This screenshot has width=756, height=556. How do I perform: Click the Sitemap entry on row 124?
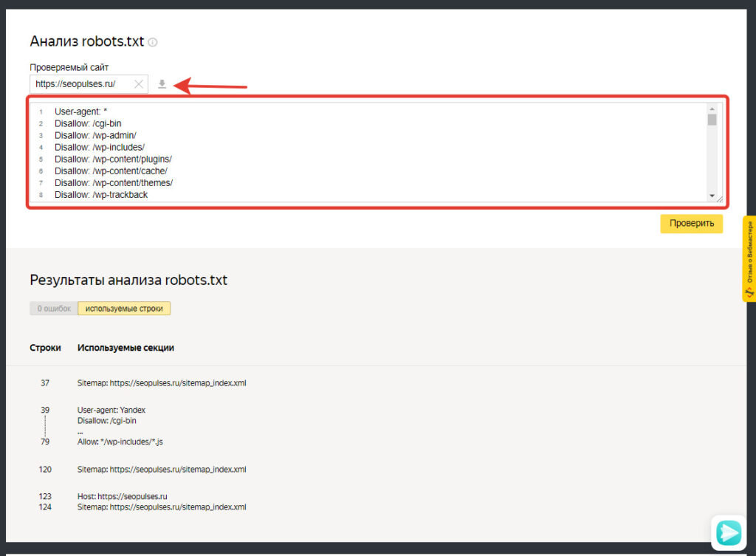click(x=162, y=507)
